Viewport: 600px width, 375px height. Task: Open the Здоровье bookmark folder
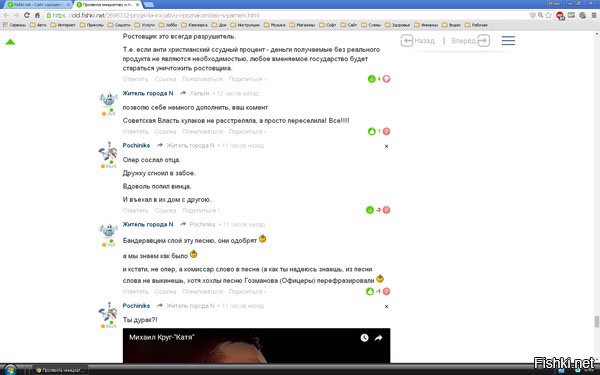397,25
